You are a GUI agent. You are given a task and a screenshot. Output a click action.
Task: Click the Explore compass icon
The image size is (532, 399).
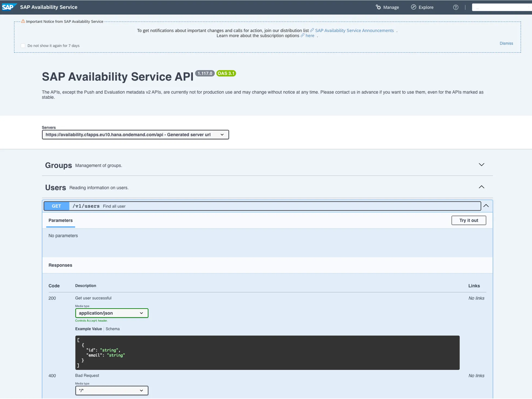(x=413, y=7)
